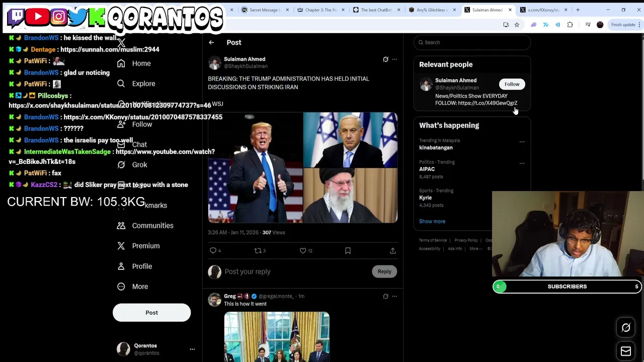The image size is (644, 362).
Task: Click Show more under What's happening
Action: tap(432, 221)
